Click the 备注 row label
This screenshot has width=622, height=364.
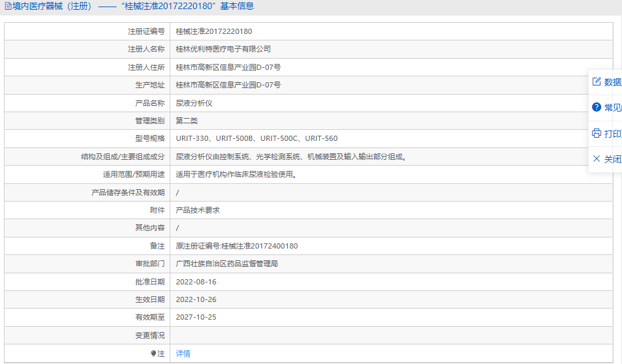pos(157,246)
